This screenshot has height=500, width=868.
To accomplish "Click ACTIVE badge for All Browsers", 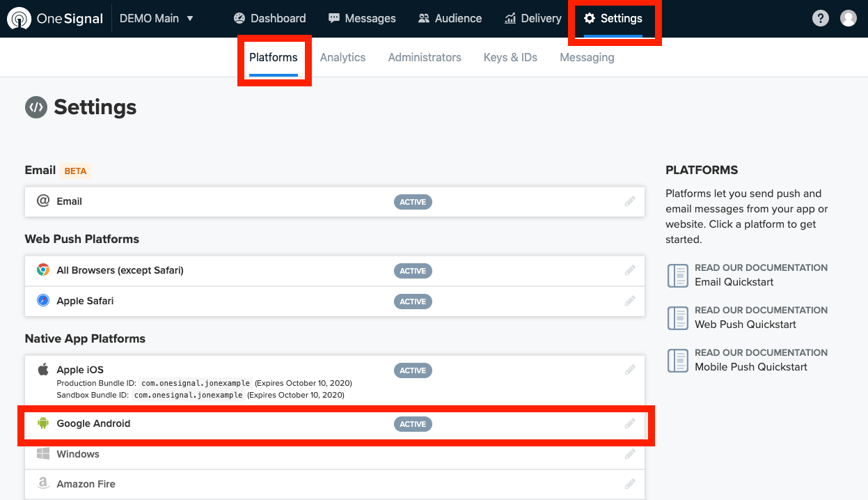I will [413, 271].
